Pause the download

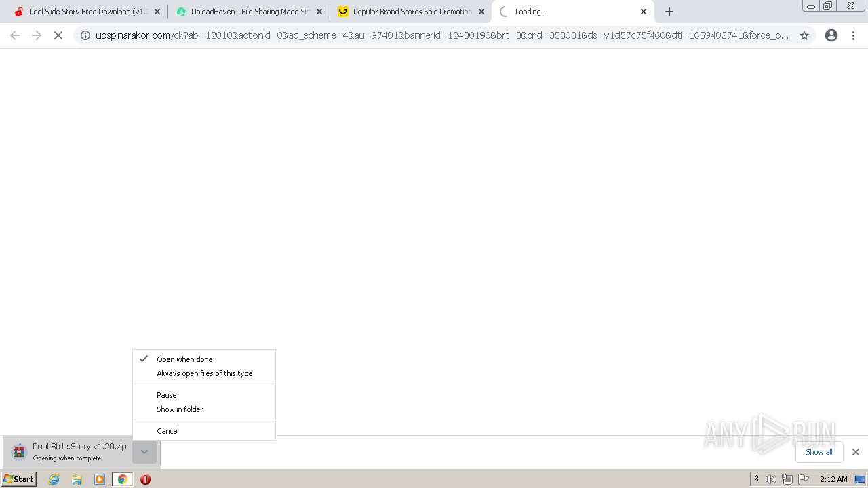[204, 395]
